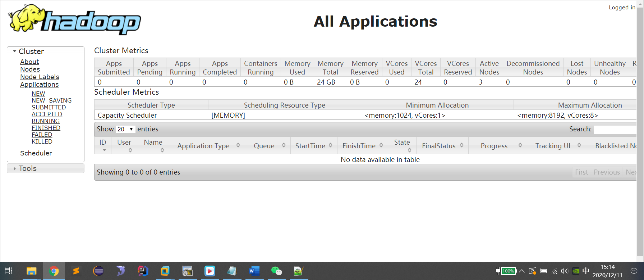The width and height of the screenshot is (644, 280).
Task: Collapse the Cluster sidebar section
Action: [x=46, y=51]
